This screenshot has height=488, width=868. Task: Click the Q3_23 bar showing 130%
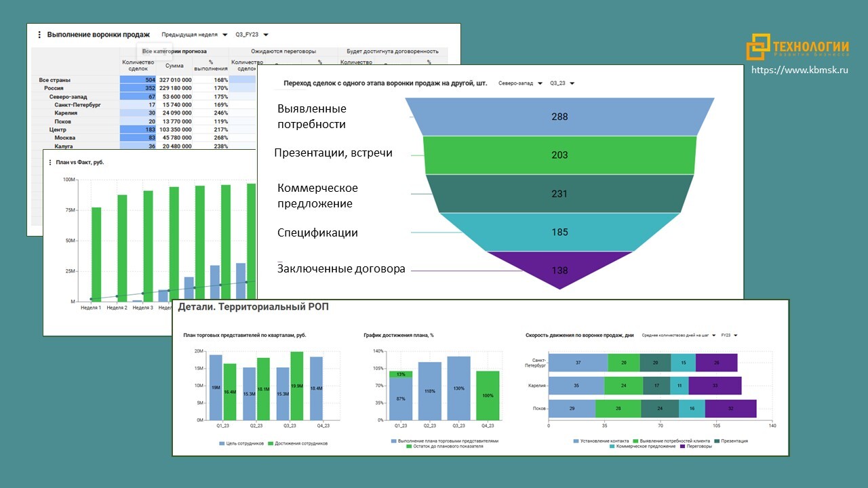click(x=459, y=388)
